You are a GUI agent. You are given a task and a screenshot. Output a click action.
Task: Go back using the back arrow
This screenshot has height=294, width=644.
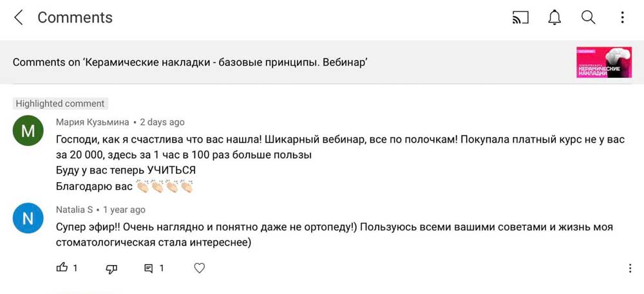19,18
